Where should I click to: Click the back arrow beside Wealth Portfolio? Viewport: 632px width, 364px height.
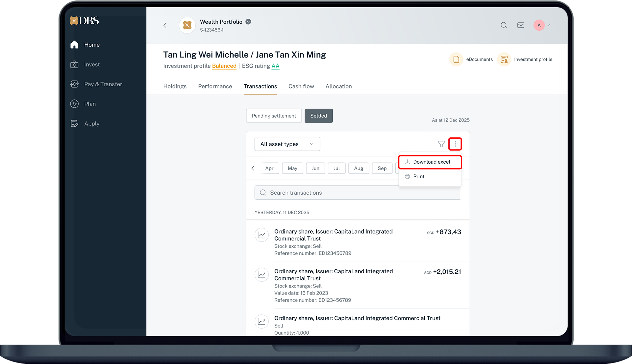(x=165, y=25)
